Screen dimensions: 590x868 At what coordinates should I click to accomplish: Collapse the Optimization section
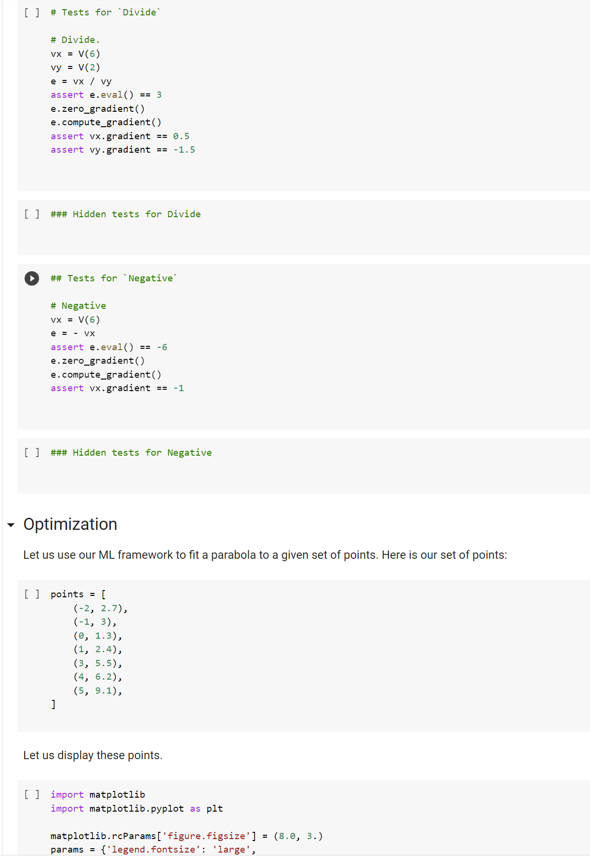tap(11, 525)
